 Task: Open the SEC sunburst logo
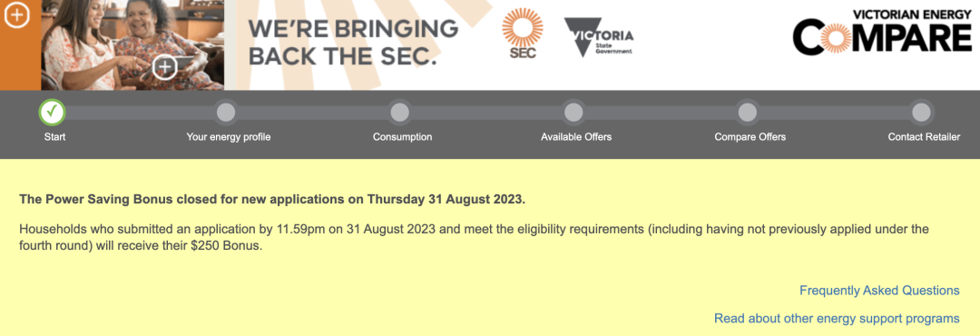[x=523, y=33]
